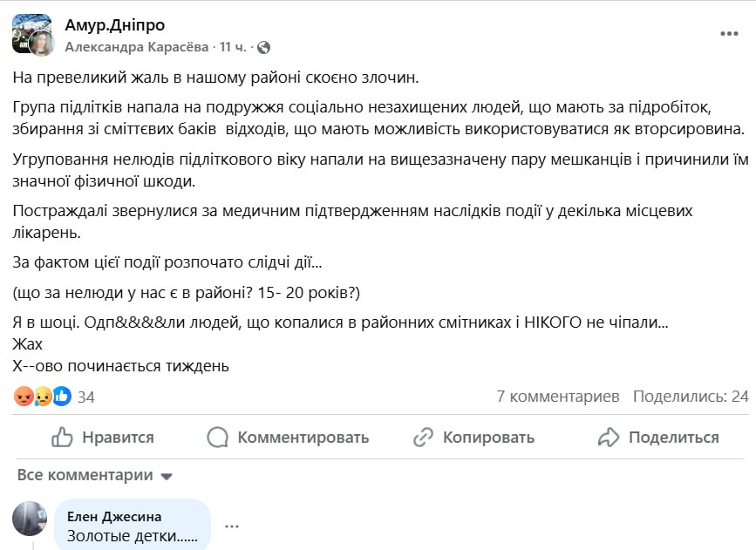Click the globe public visibility icon
Image resolution: width=756 pixels, height=550 pixels.
coord(263,47)
